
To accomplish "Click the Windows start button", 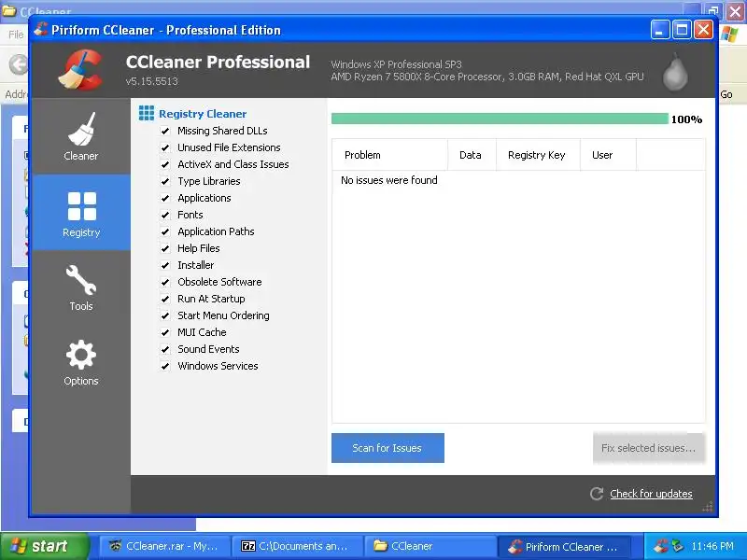I will pyautogui.click(x=45, y=546).
